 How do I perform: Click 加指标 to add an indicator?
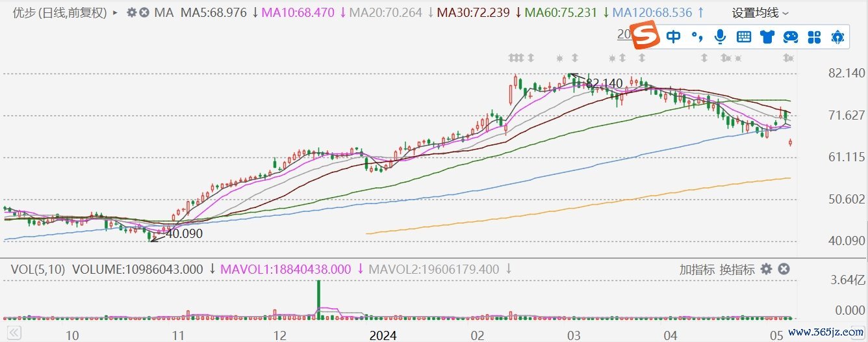(696, 269)
